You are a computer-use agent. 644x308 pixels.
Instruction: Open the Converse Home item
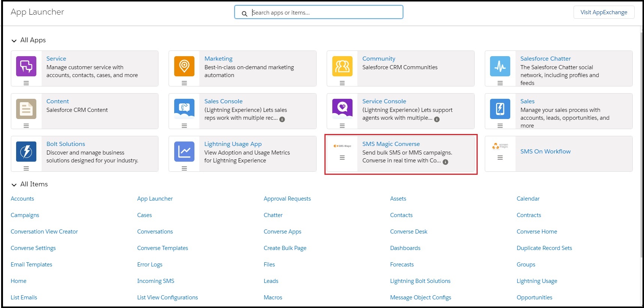pyautogui.click(x=537, y=232)
